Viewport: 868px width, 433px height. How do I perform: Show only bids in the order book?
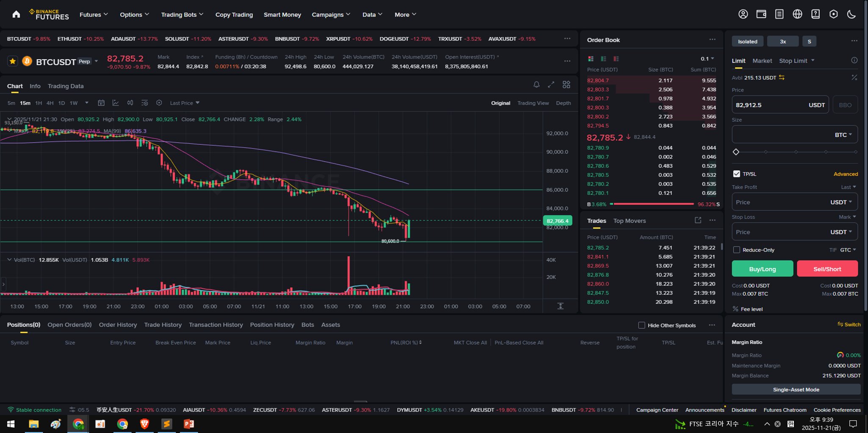(603, 59)
